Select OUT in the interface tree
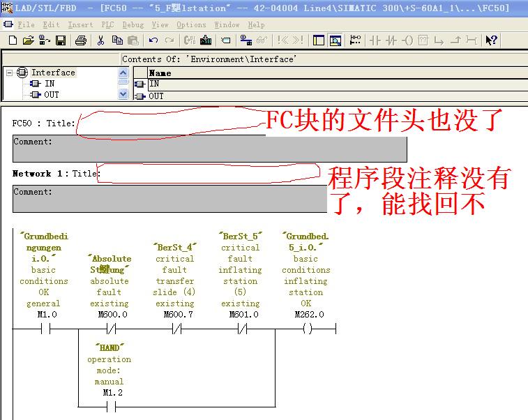Viewport: 528px width, 420px height. [x=51, y=95]
